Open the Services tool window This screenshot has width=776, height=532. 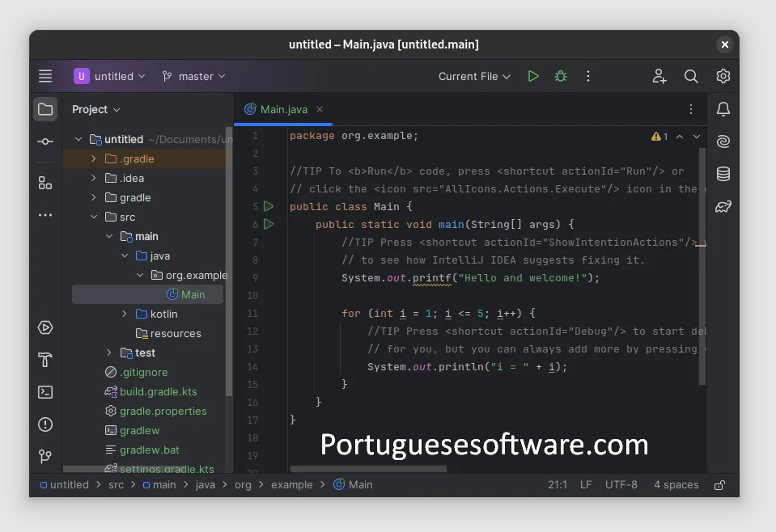(45, 327)
